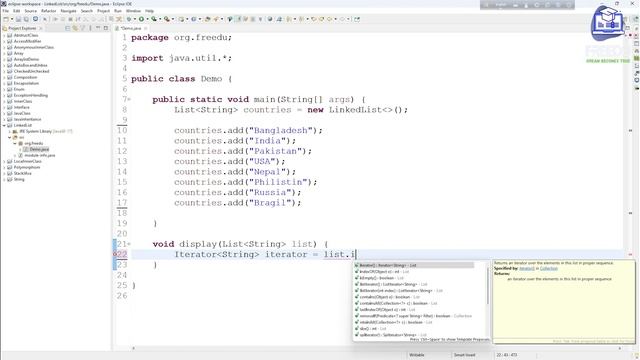This screenshot has width=640, height=360.
Task: Open the File menu
Action: tap(5, 11)
